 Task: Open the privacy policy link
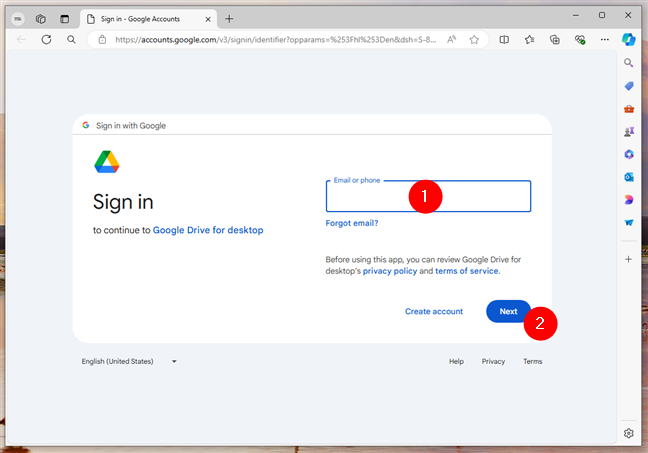(x=390, y=271)
